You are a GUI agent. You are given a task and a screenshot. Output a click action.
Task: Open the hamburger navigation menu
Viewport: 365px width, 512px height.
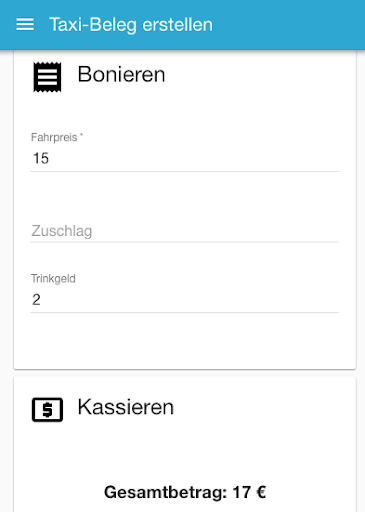[x=25, y=25]
